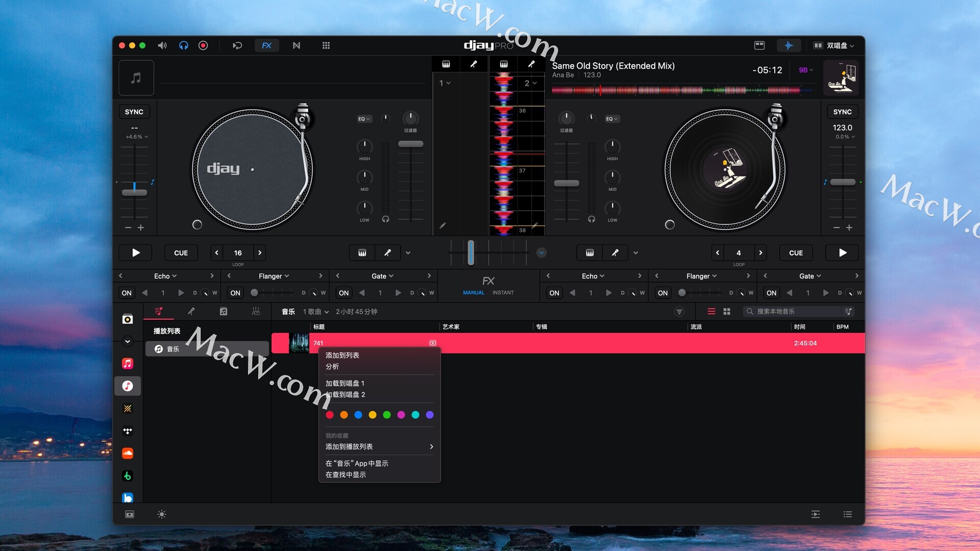This screenshot has height=551, width=980.
Task: Click the speaker volume icon in toolbar
Action: click(162, 45)
